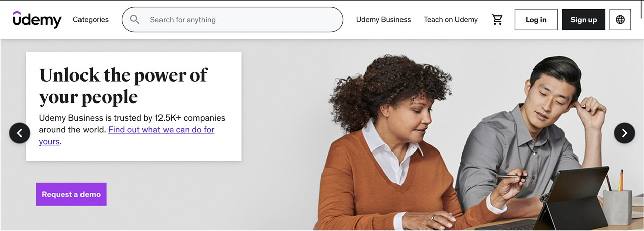Open the language selector globe
The image size is (644, 231).
[620, 20]
